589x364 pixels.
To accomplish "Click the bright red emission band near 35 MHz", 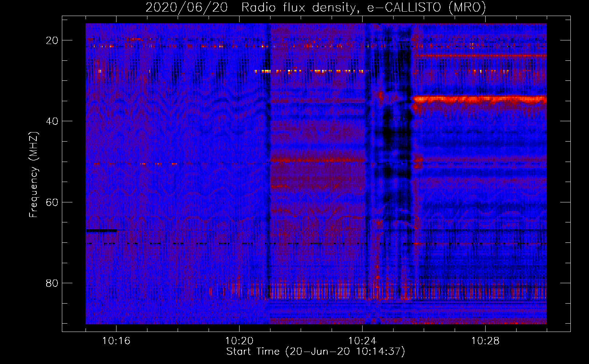I will tap(480, 99).
